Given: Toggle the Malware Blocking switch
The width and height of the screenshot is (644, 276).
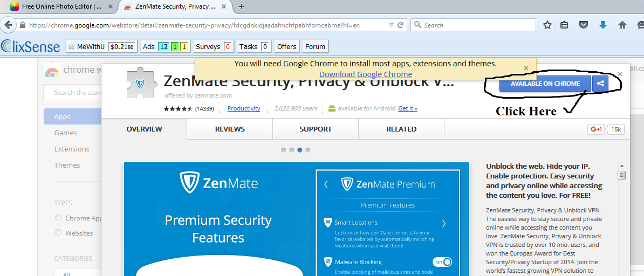Looking at the screenshot, I should [x=442, y=262].
